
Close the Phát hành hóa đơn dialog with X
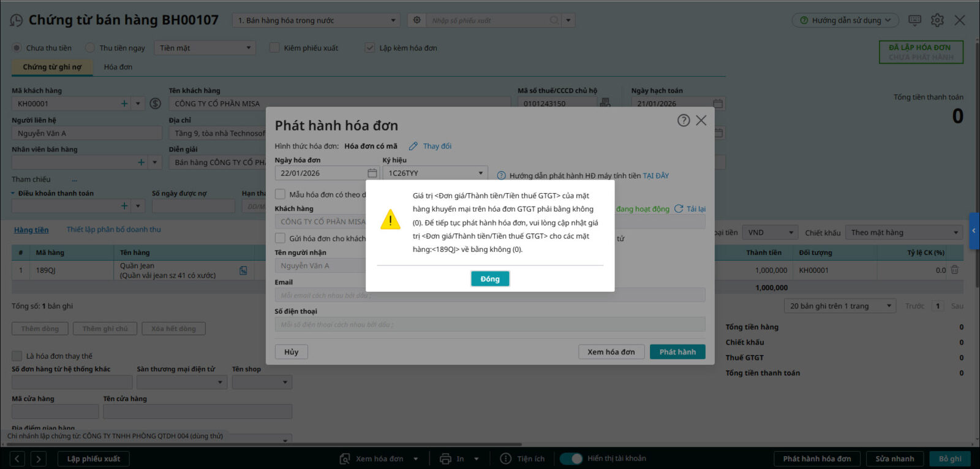pos(701,121)
